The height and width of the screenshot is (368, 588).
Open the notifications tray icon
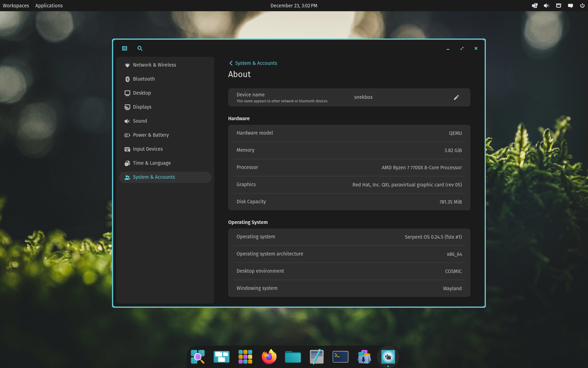[570, 6]
